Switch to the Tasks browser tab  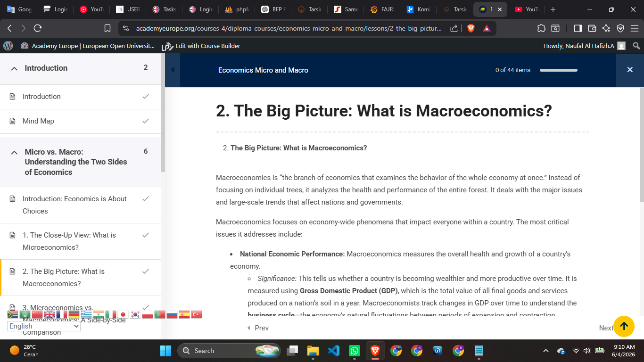(x=165, y=9)
